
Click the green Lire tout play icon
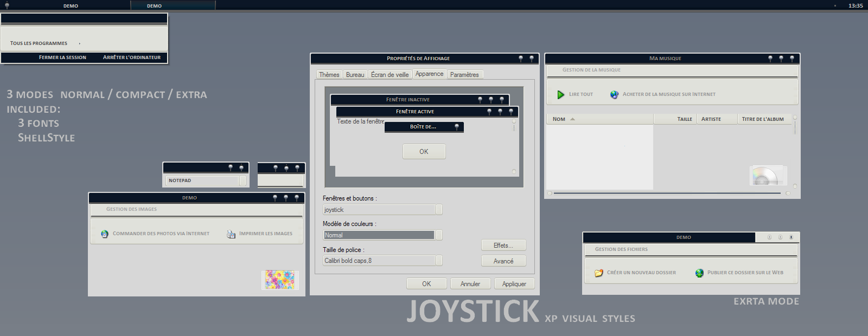(561, 95)
